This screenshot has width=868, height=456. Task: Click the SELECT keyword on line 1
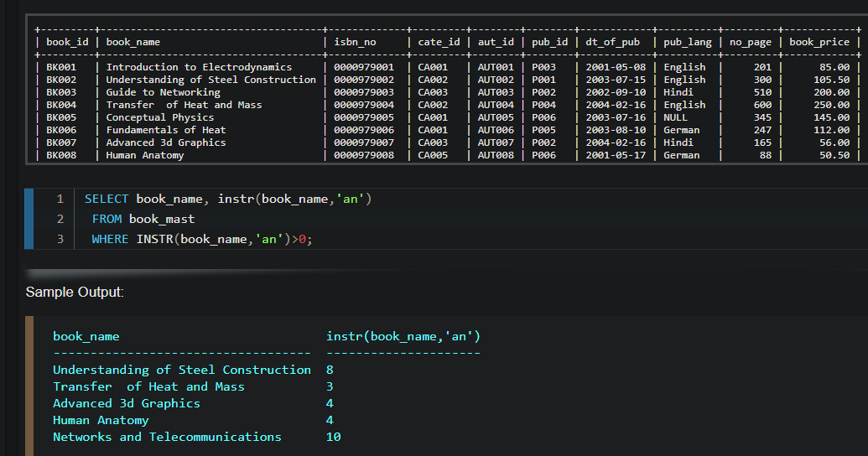pos(107,199)
